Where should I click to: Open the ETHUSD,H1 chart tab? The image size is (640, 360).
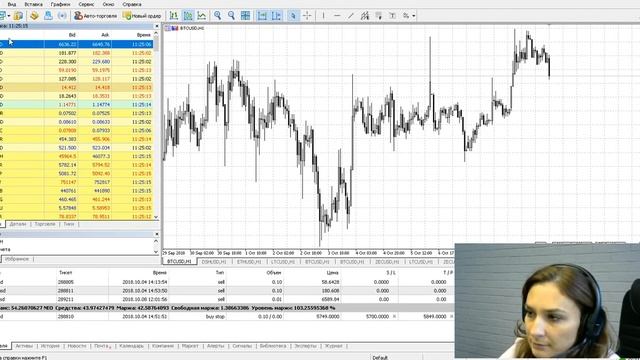[249, 262]
